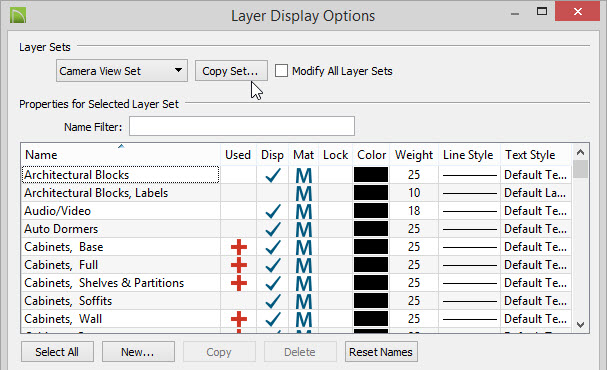607x370 pixels.
Task: Click the black color swatch for Audio/Video
Action: pos(371,211)
